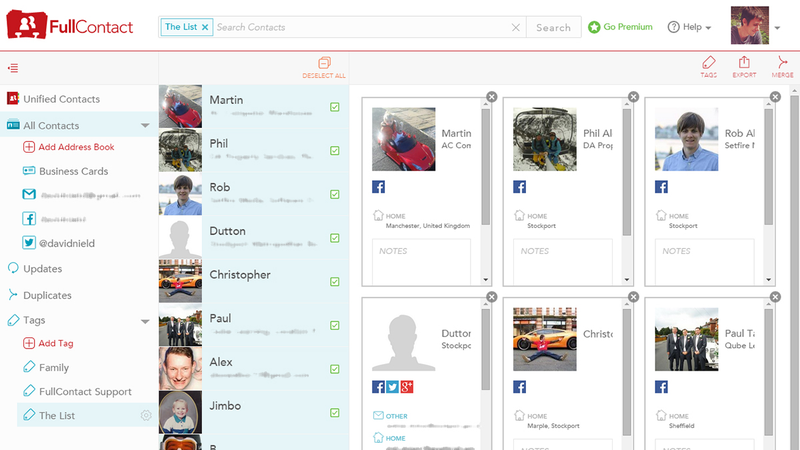The image size is (800, 450).
Task: Remove the Christopher card
Action: click(633, 297)
